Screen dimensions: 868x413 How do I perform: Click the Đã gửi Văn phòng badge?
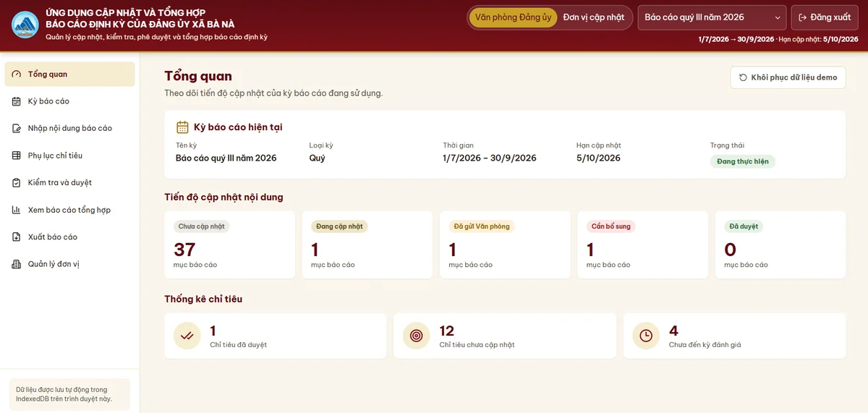tap(482, 226)
